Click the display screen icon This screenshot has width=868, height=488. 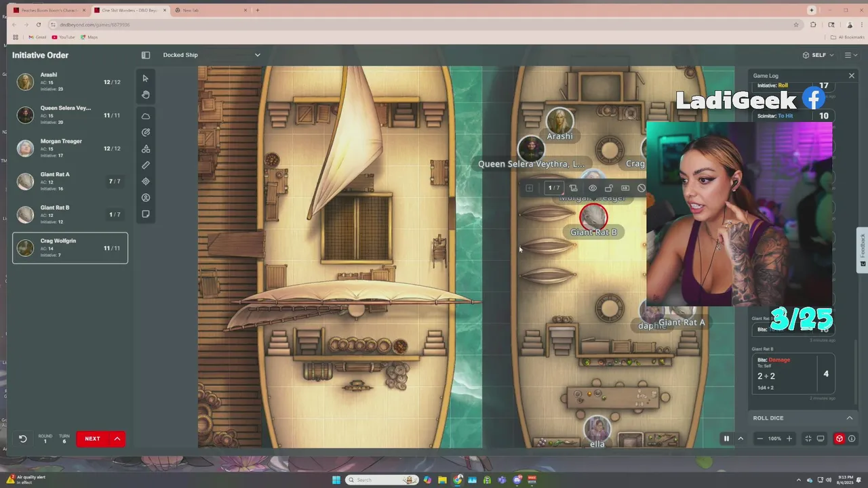point(821,439)
